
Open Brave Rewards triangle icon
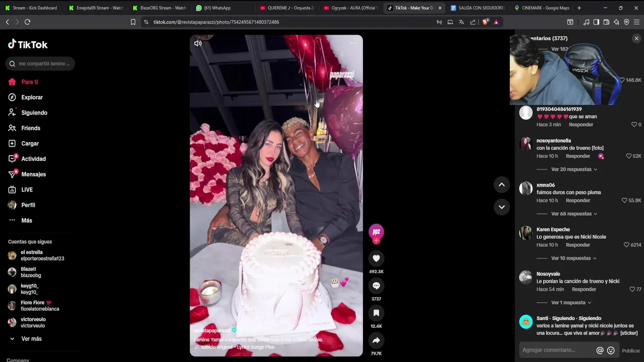point(496,22)
